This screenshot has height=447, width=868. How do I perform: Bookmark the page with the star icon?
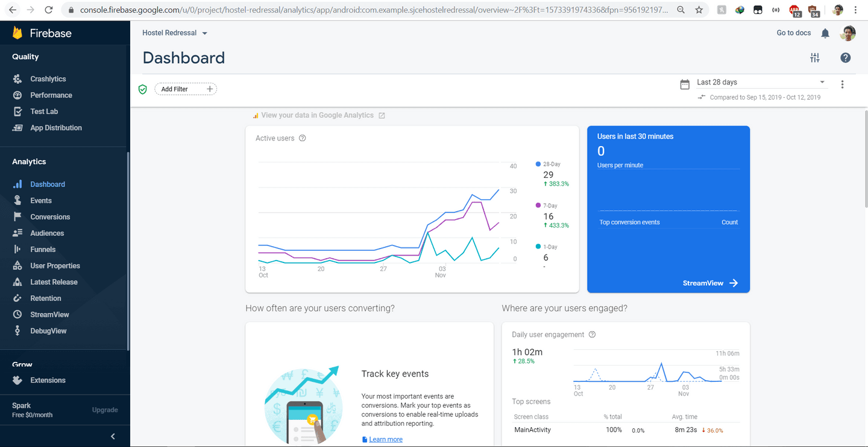[x=699, y=10]
